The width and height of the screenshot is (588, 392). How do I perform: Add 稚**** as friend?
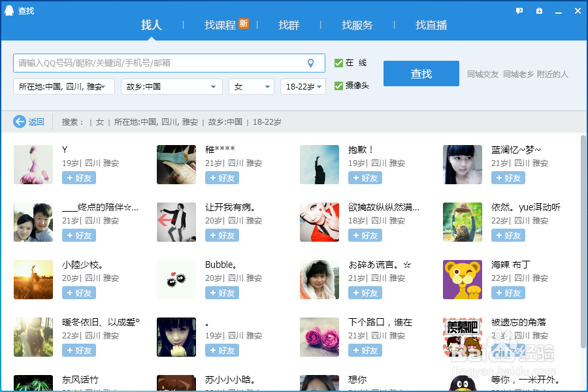(222, 178)
